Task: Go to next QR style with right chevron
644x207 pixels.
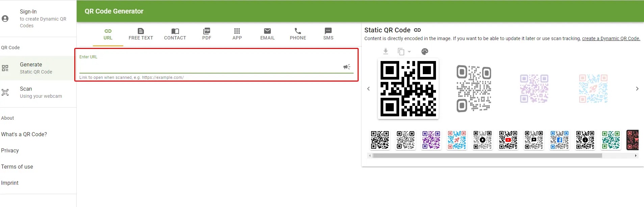Action: pos(637,89)
